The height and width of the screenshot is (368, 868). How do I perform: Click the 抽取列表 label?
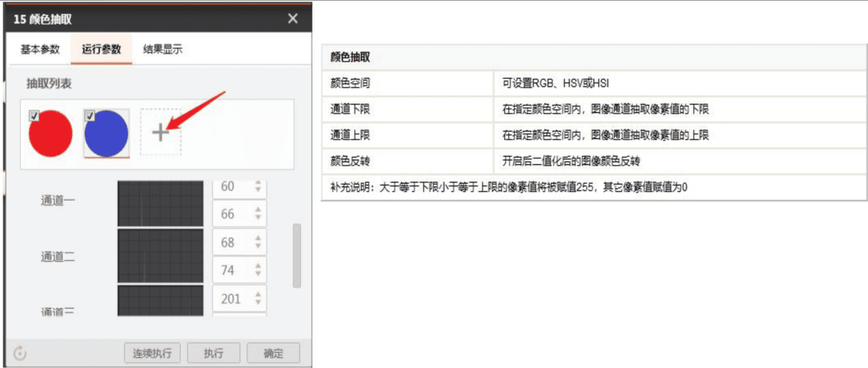pyautogui.click(x=49, y=84)
